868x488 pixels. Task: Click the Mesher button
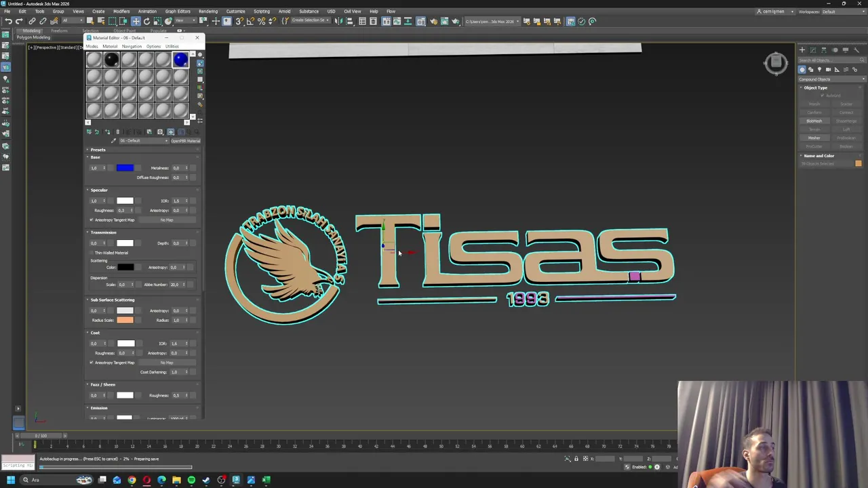click(x=814, y=138)
